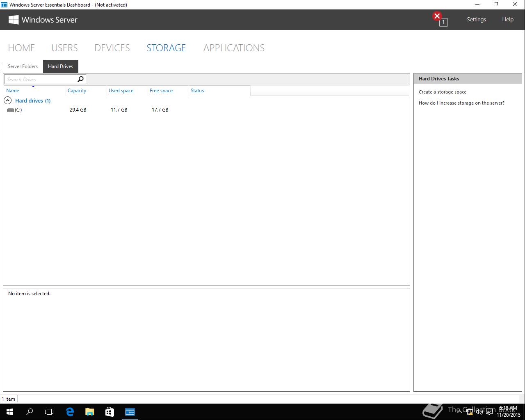
Task: Open How do I increase storage link
Action: pyautogui.click(x=461, y=103)
